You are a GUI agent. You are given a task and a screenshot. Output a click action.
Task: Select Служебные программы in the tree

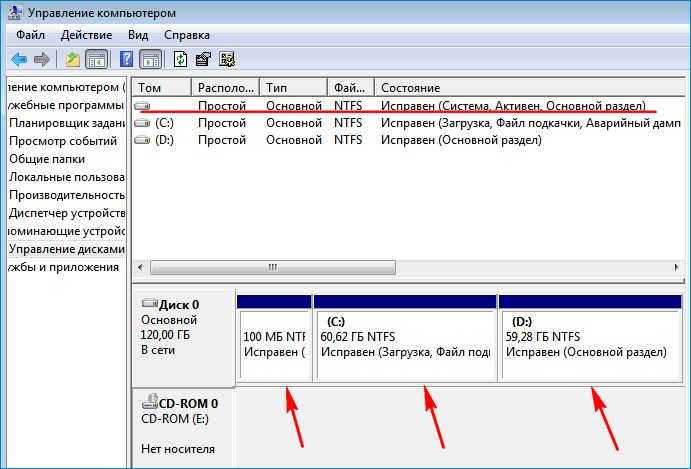(x=67, y=105)
